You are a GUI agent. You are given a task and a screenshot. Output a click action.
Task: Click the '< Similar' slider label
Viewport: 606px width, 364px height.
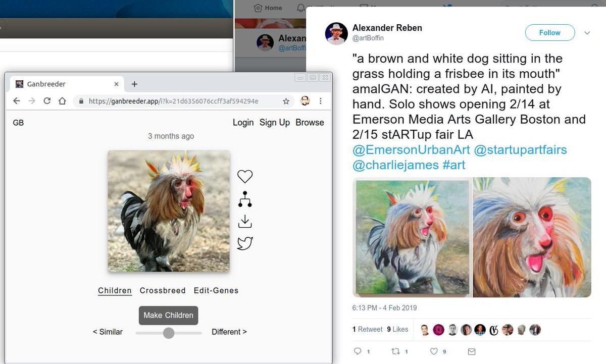(108, 332)
